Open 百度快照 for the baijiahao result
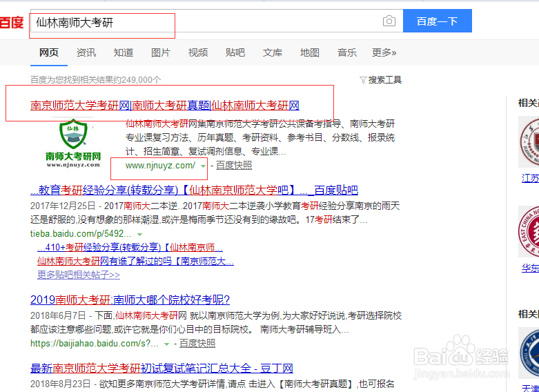 197,343
